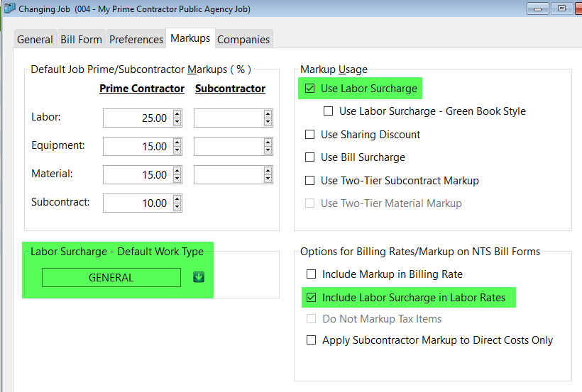Click the Subcontractor column heading

point(230,89)
